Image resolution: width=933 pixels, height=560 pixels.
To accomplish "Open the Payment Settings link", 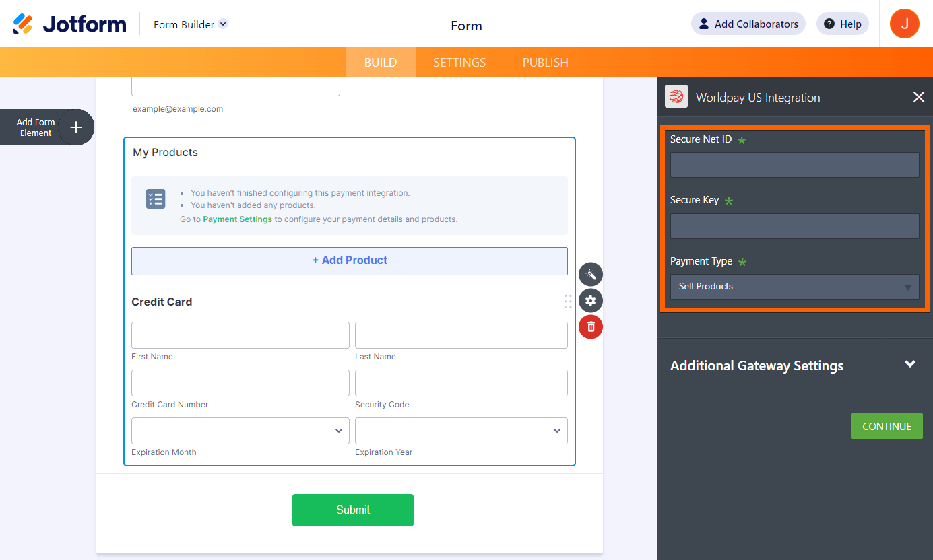I will click(238, 219).
